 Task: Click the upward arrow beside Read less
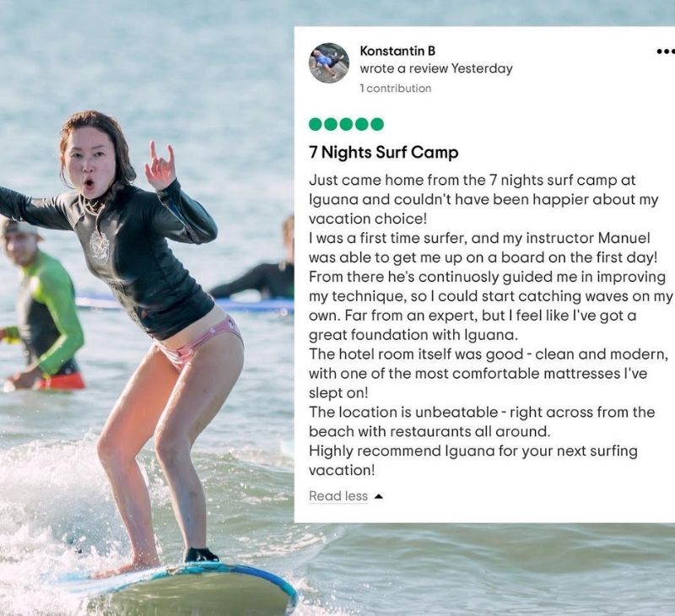pyautogui.click(x=378, y=496)
